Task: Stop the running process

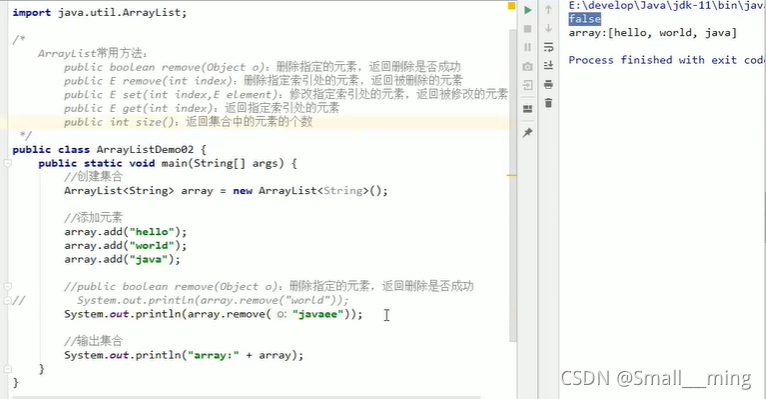Action: coord(528,29)
